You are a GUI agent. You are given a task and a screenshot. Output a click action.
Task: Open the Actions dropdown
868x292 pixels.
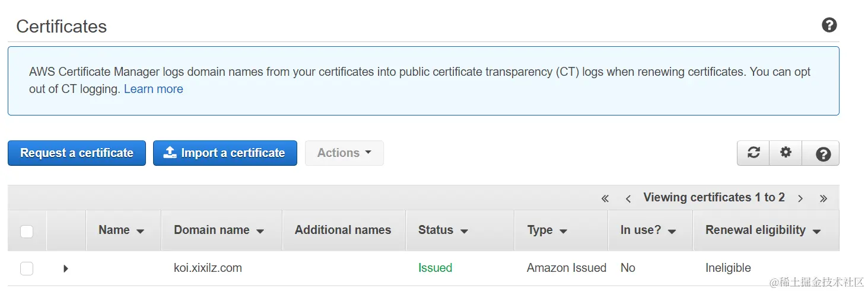[344, 153]
